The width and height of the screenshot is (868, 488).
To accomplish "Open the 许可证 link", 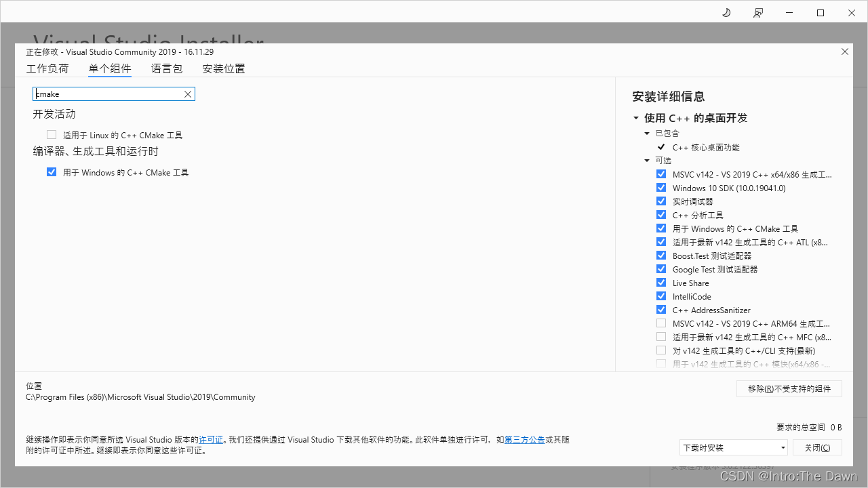I will pyautogui.click(x=211, y=440).
